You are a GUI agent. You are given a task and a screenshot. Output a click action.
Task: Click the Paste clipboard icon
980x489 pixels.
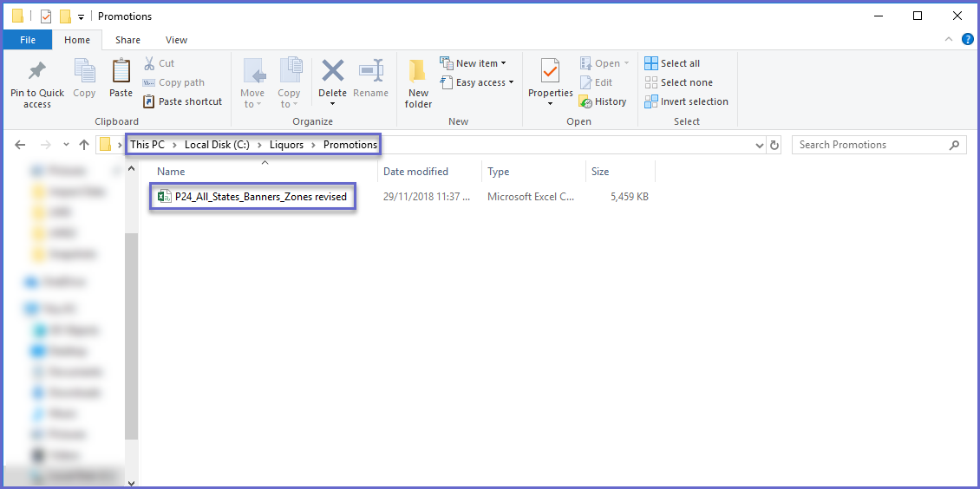[x=121, y=71]
